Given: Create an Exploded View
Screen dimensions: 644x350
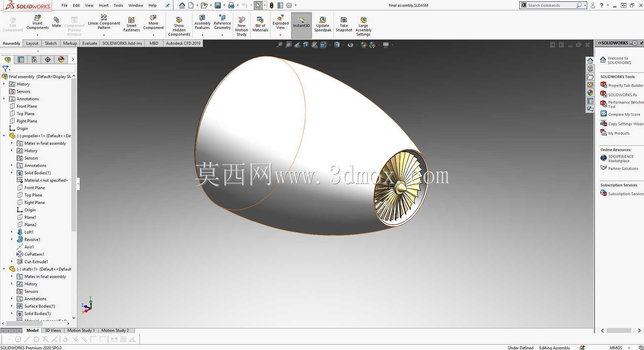Looking at the screenshot, I should click(x=281, y=22).
